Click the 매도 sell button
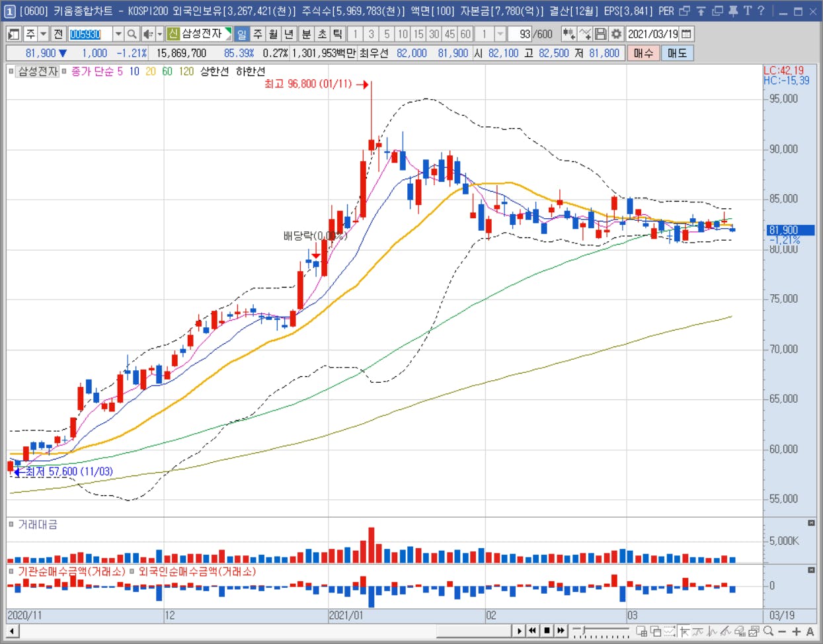 click(x=678, y=53)
